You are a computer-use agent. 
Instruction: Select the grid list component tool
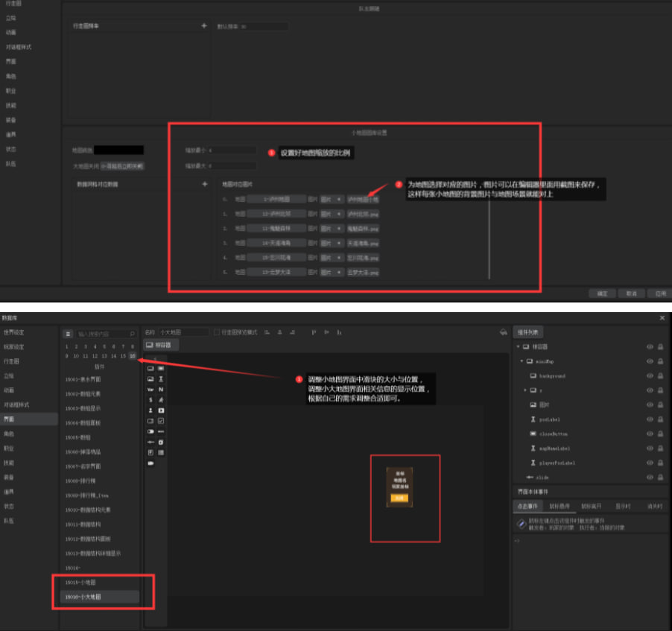(161, 453)
